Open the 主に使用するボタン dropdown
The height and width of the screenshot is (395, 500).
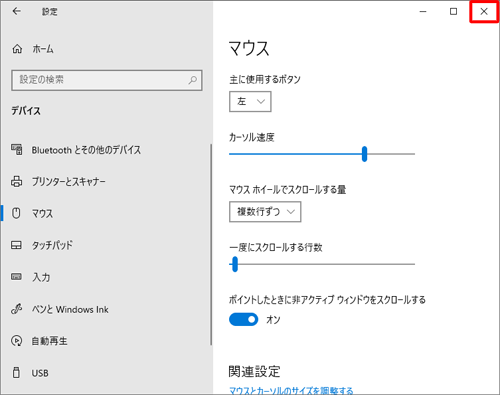tap(250, 102)
